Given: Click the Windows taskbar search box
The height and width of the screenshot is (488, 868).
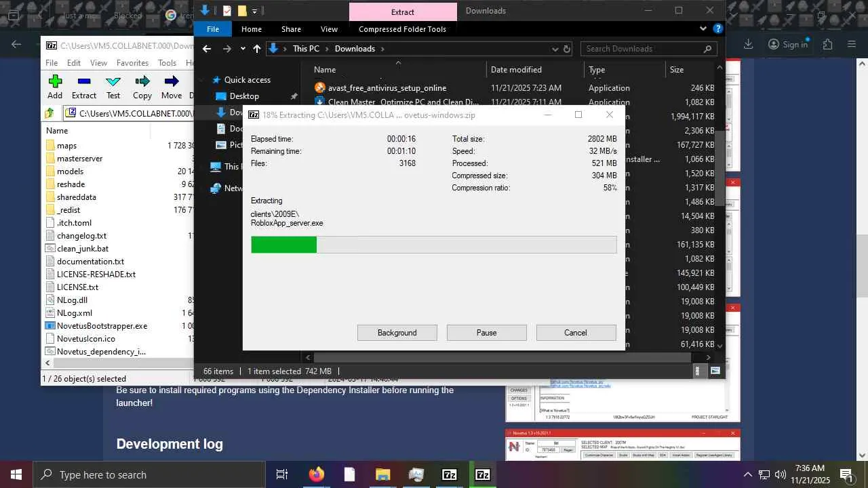Looking at the screenshot, I should tap(149, 474).
